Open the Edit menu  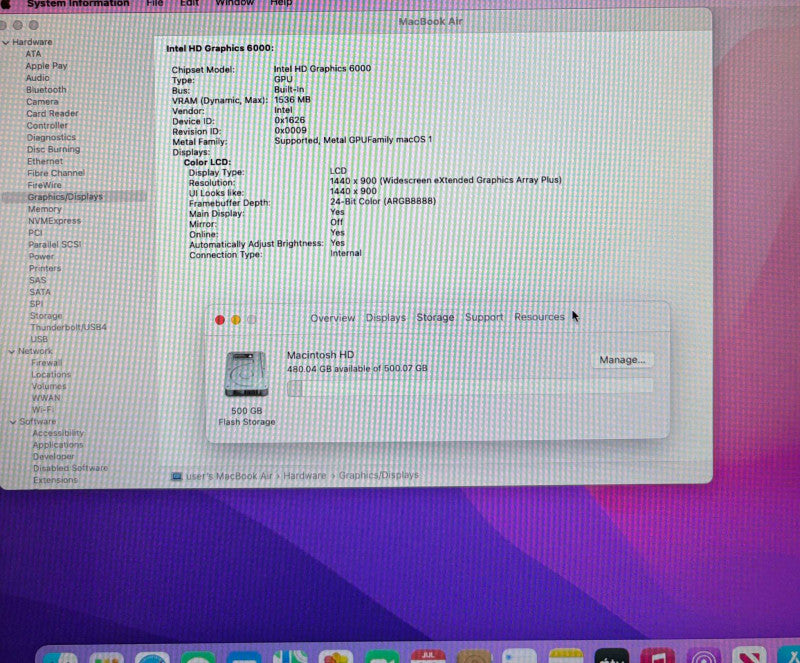(189, 3)
